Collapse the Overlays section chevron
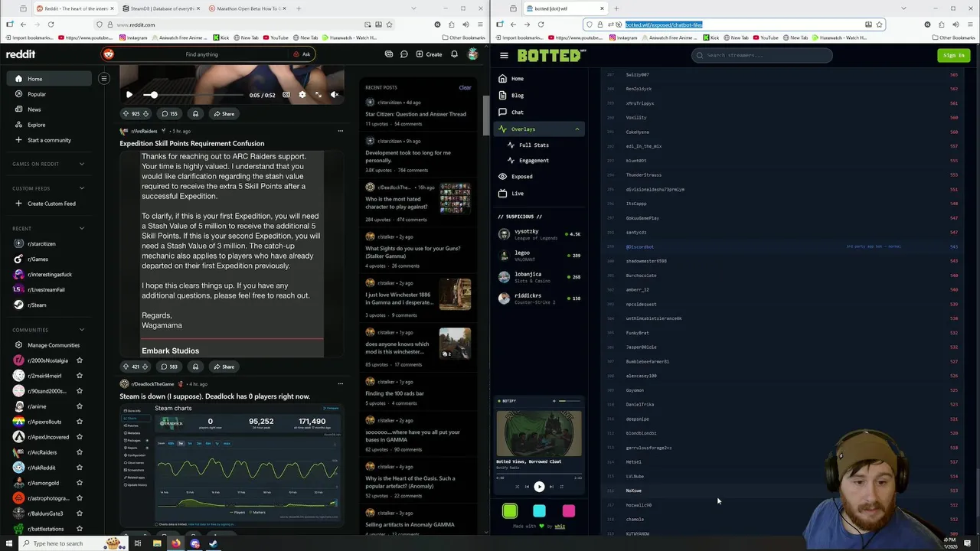The width and height of the screenshot is (980, 551). pyautogui.click(x=577, y=129)
